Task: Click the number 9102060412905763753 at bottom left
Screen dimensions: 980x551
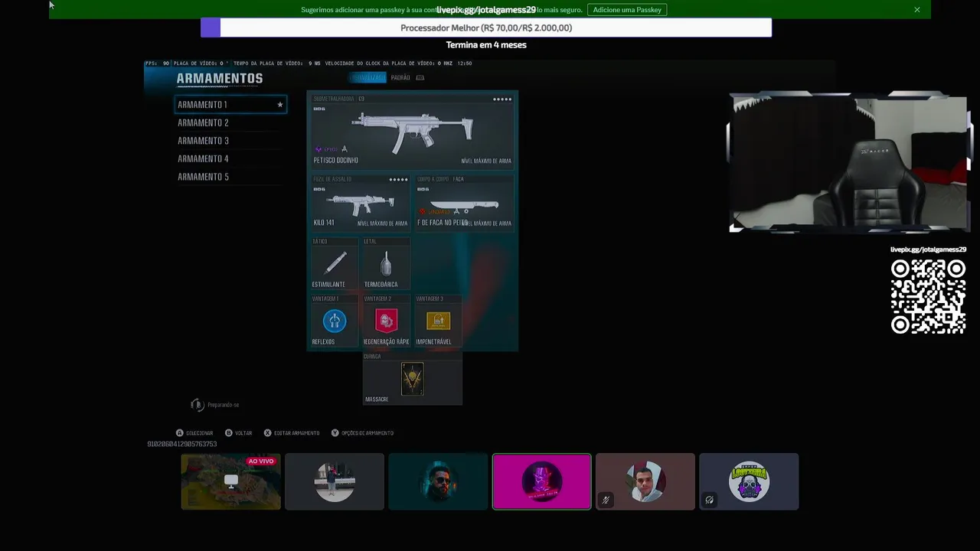Action: tap(182, 444)
